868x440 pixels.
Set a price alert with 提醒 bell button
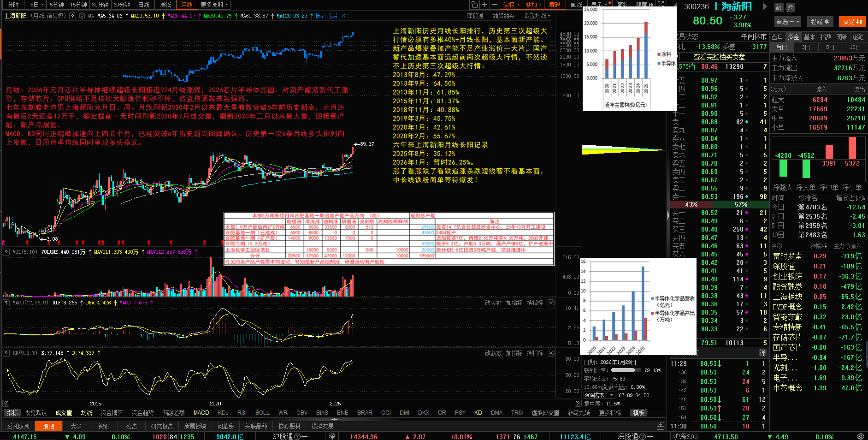[x=820, y=22]
